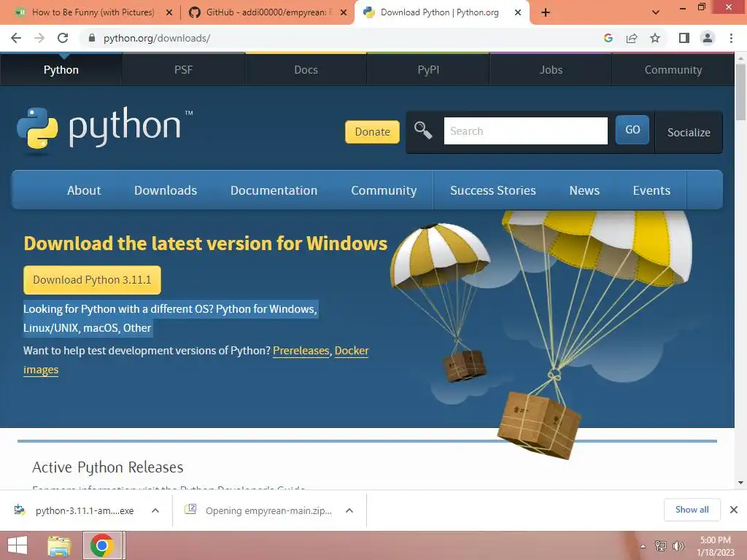Click Show all downloads
This screenshot has height=560, width=747.
click(x=692, y=510)
